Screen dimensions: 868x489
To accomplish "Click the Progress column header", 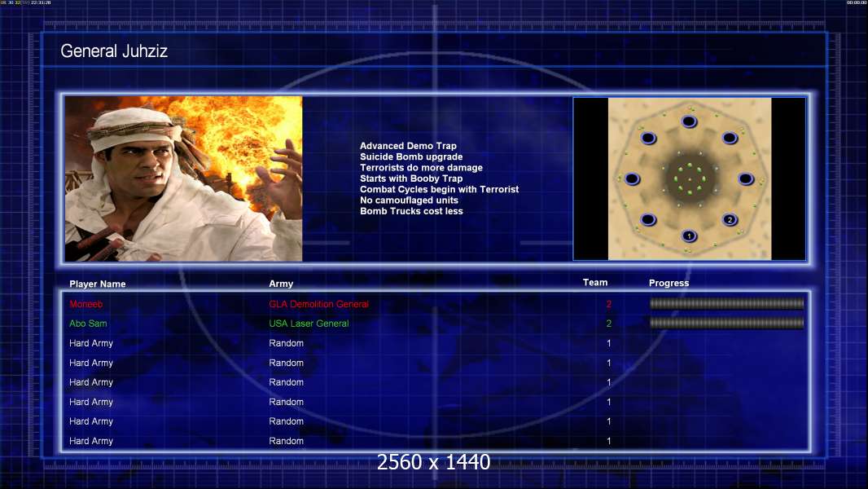I will pyautogui.click(x=669, y=284).
